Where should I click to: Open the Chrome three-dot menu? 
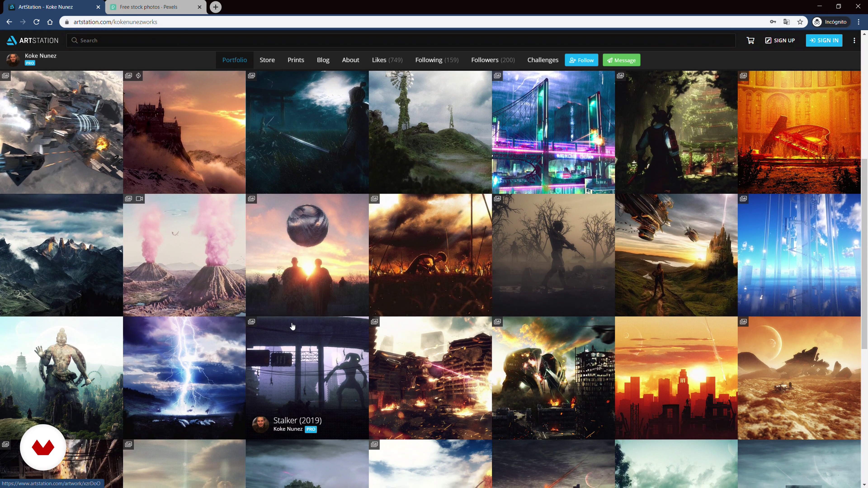pos(859,22)
